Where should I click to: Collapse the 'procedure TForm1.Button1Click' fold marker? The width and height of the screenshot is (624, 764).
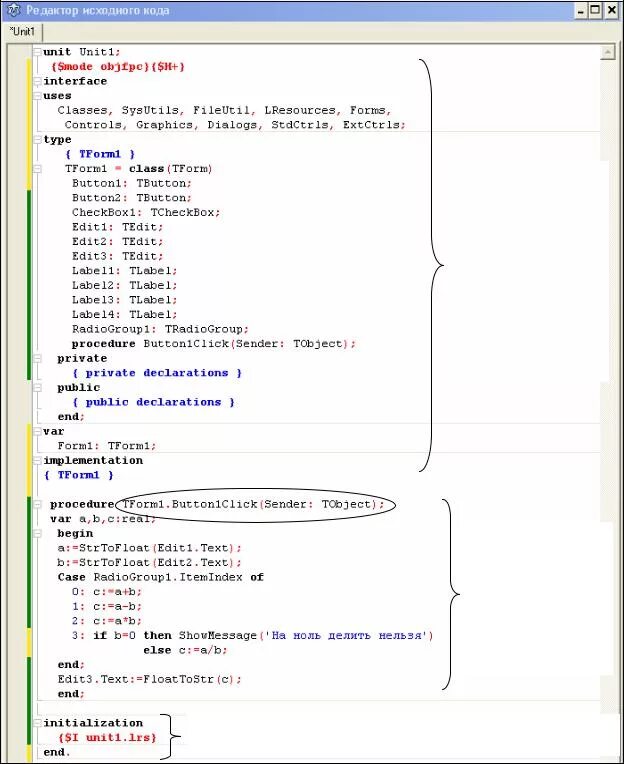click(37, 504)
